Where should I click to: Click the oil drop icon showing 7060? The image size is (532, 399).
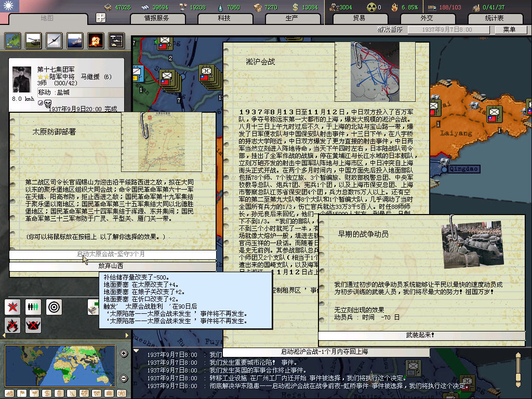[221, 7]
